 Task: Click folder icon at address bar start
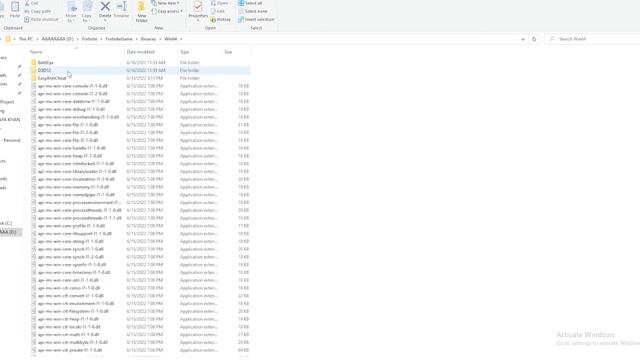click(x=8, y=39)
